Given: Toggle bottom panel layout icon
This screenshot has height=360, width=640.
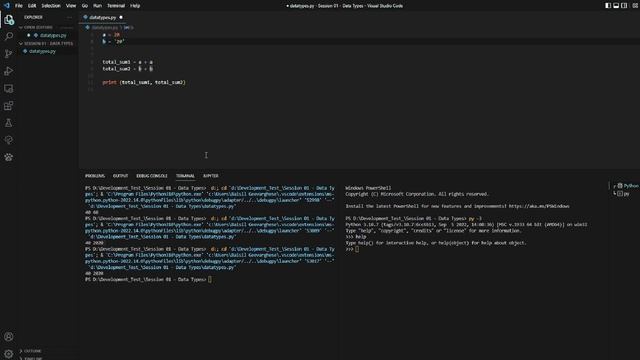Looking at the screenshot, I should tap(616, 6).
